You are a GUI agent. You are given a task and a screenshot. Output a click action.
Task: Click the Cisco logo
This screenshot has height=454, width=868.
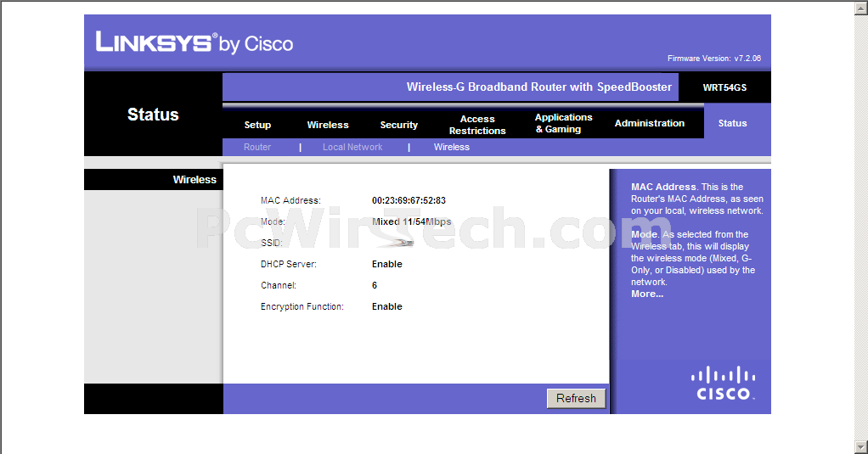(723, 383)
